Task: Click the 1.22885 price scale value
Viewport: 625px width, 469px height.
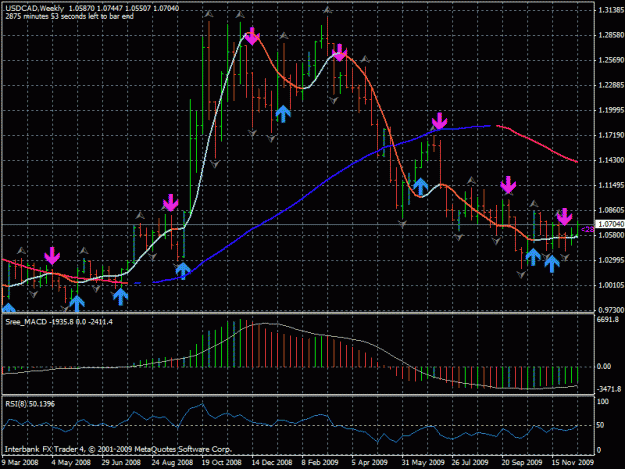Action: tap(611, 85)
